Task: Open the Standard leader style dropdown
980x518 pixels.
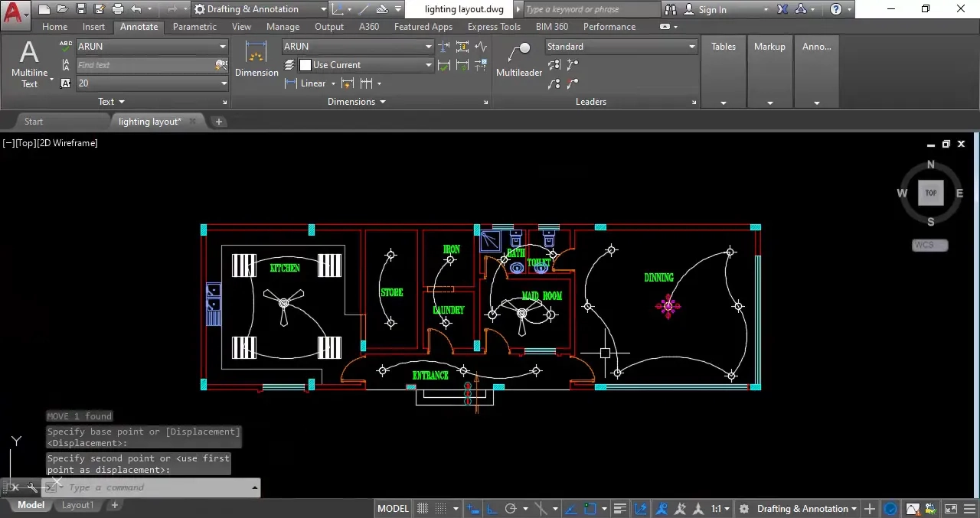Action: (x=691, y=46)
